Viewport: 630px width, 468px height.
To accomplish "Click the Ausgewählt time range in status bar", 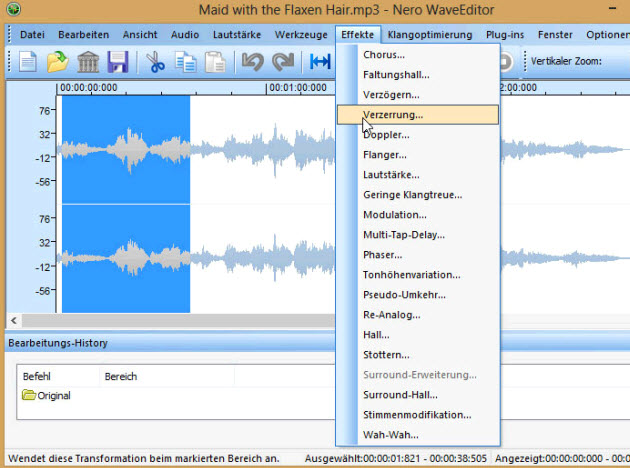I will (x=396, y=458).
